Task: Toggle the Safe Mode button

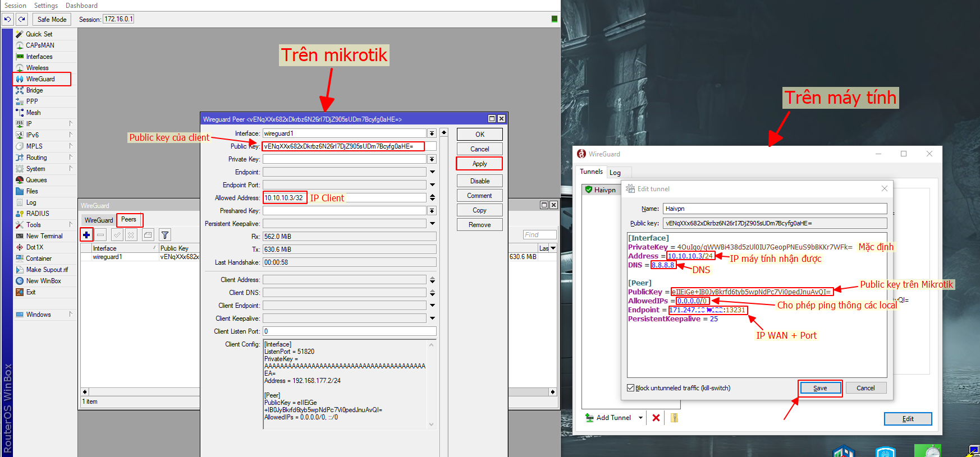Action: coord(52,19)
